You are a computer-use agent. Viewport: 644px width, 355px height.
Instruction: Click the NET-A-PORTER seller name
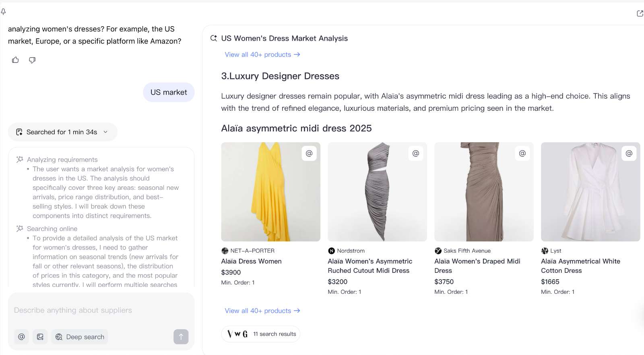click(252, 251)
